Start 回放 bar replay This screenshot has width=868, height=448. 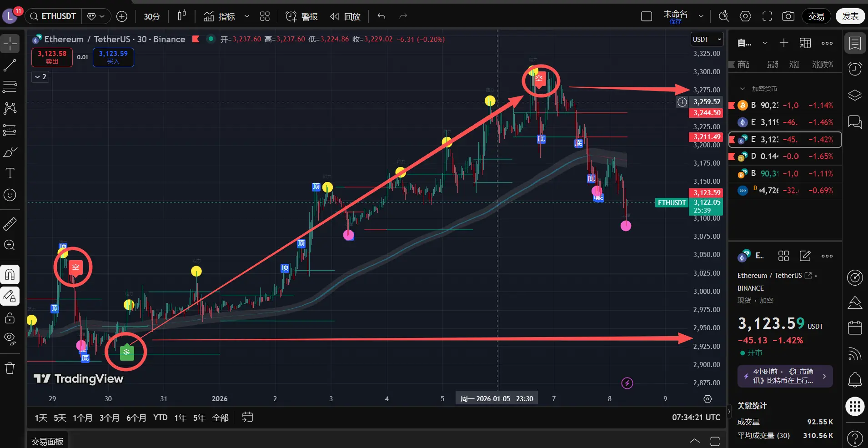345,16
